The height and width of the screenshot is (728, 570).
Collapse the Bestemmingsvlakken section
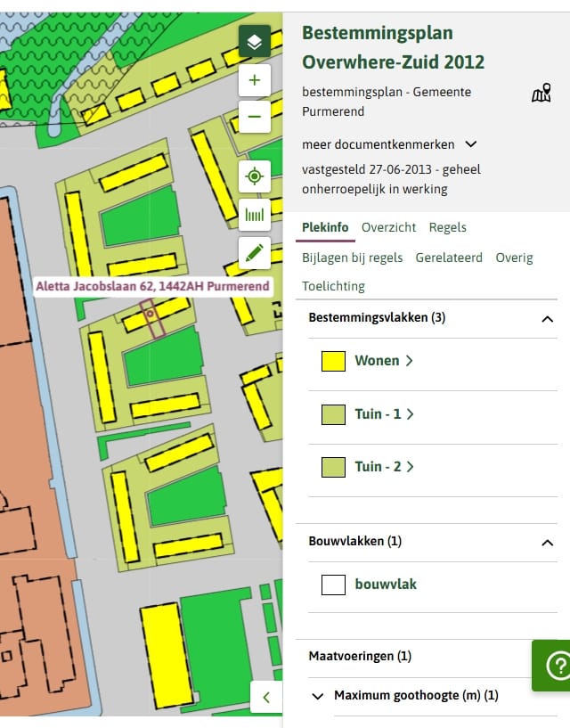547,318
